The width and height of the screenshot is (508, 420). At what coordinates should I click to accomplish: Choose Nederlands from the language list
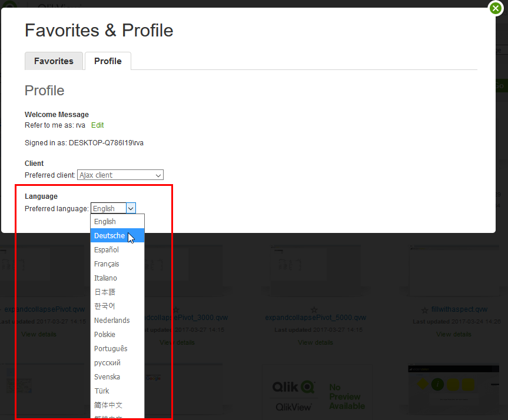(117, 320)
